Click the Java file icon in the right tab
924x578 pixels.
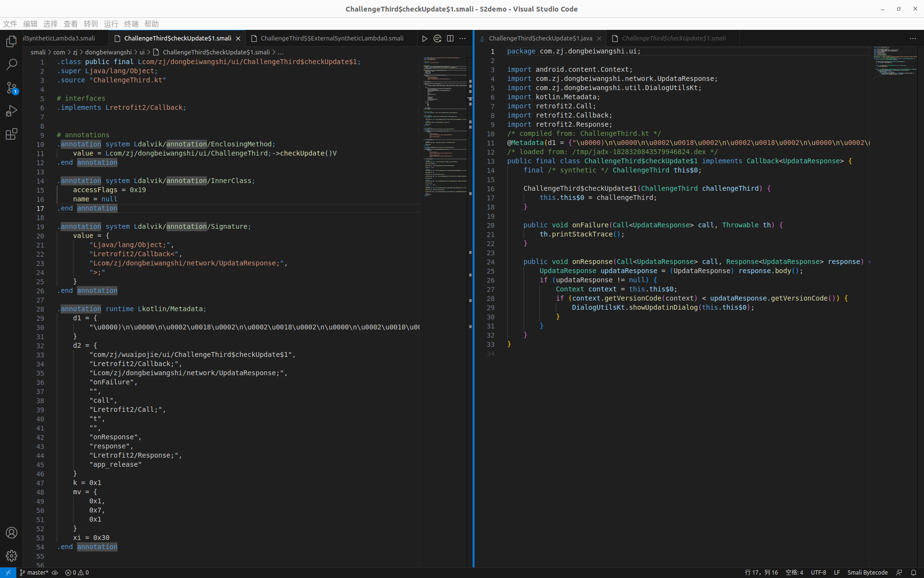[482, 39]
